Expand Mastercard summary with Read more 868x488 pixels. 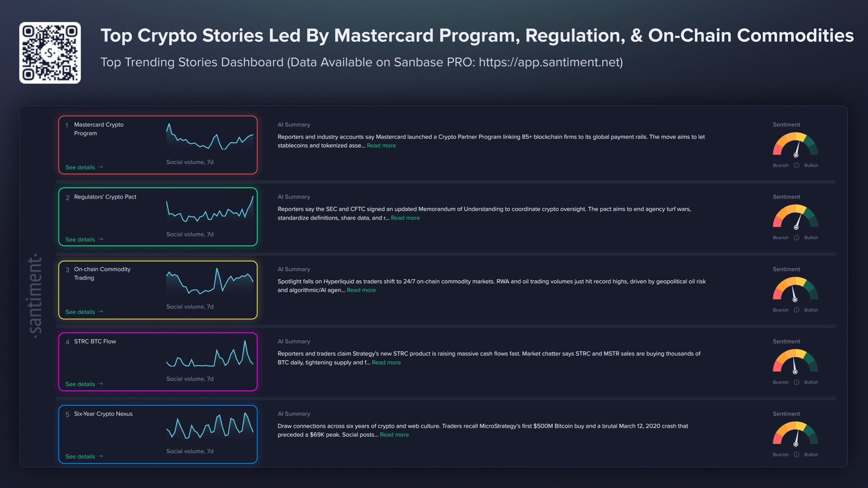coord(381,146)
